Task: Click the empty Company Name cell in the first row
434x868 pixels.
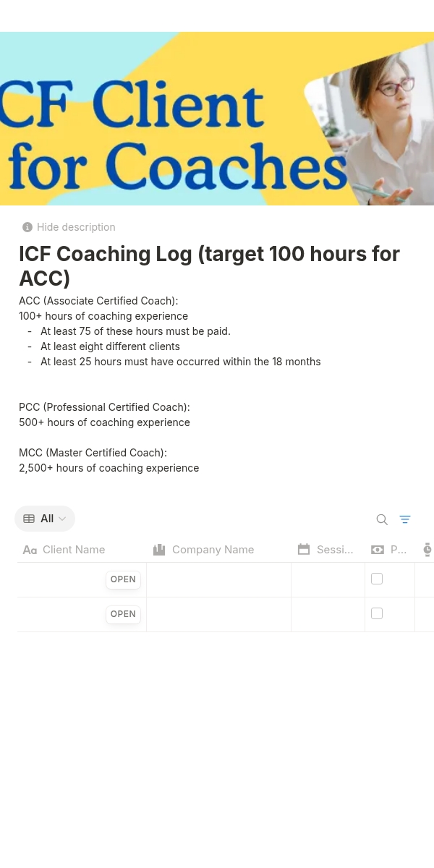Action: 218,579
